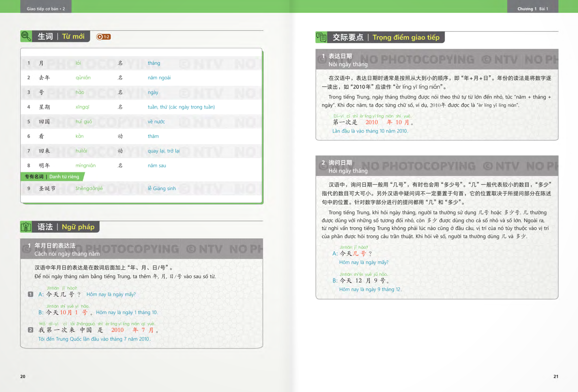This screenshot has width=578, height=392.
Task: Click the vocabulary word 星期 in row 4
Action: (x=45, y=107)
